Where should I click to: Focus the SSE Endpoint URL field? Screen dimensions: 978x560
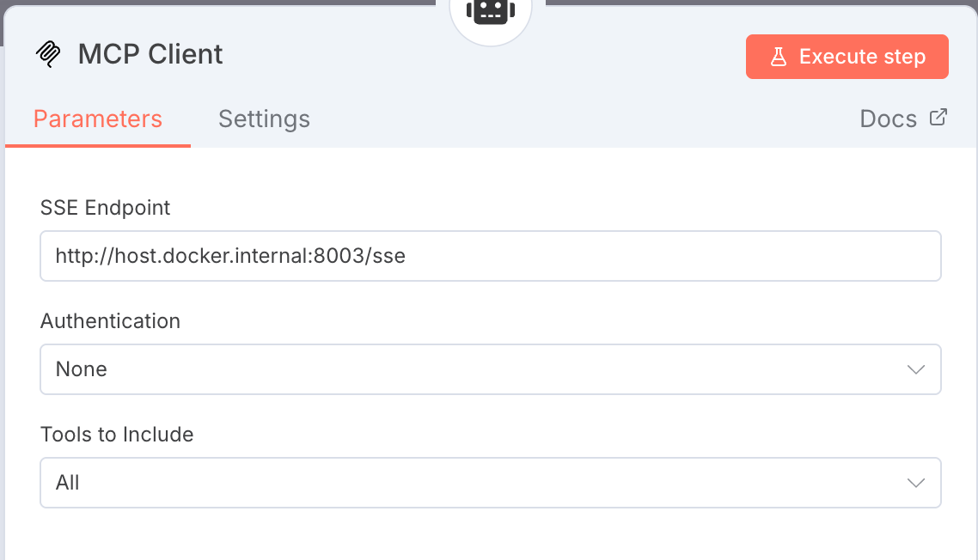click(490, 256)
